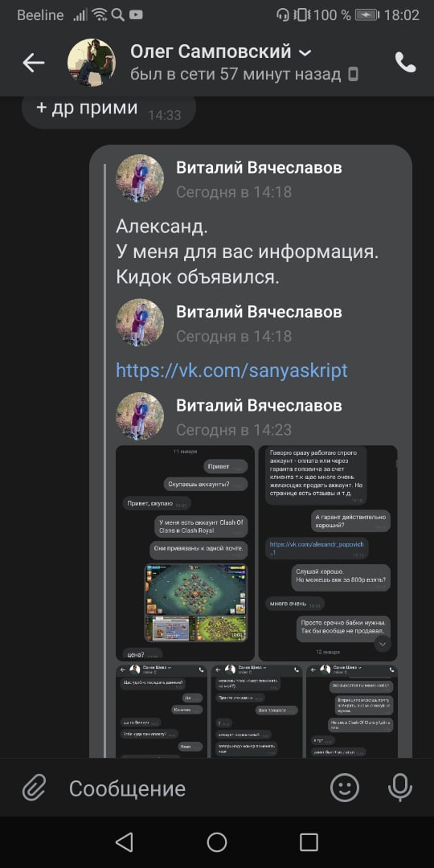Tap the Android home circle button
The width and height of the screenshot is (434, 868).
coord(217,842)
